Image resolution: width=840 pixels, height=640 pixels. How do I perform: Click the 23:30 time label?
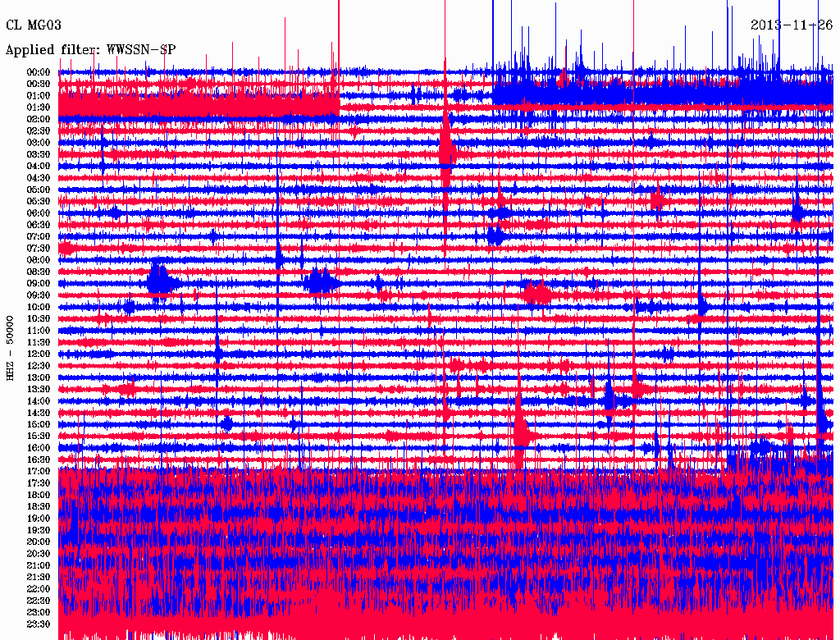(x=39, y=624)
